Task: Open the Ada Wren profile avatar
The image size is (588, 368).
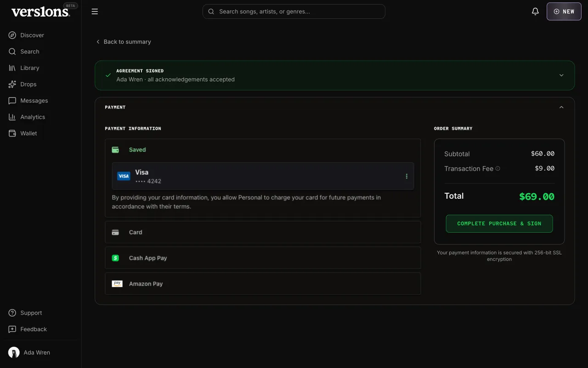Action: pyautogui.click(x=14, y=352)
